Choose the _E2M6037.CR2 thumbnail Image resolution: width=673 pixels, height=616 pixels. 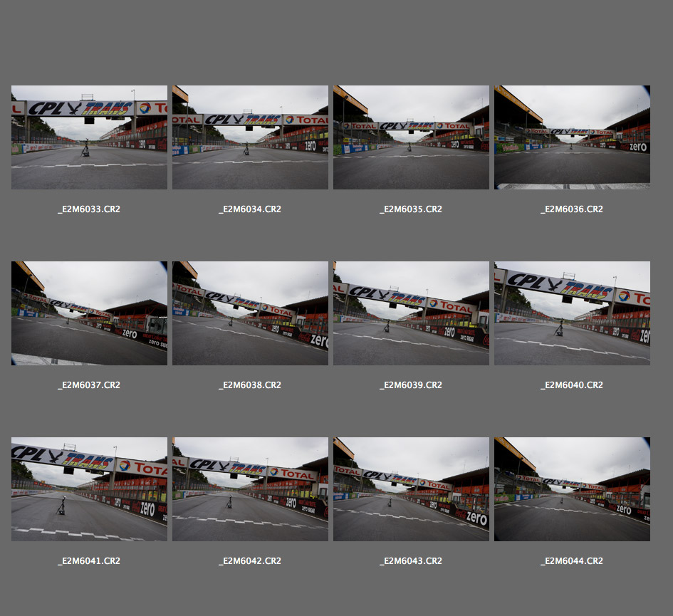[x=89, y=313]
